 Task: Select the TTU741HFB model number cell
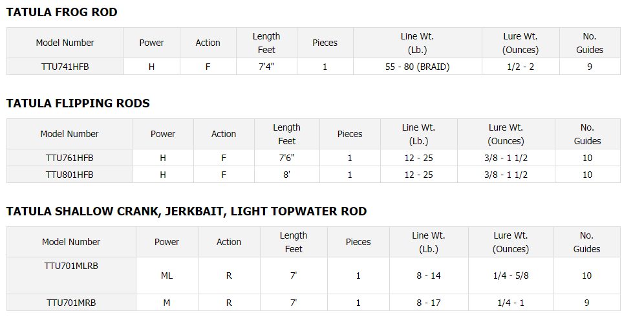[65, 66]
